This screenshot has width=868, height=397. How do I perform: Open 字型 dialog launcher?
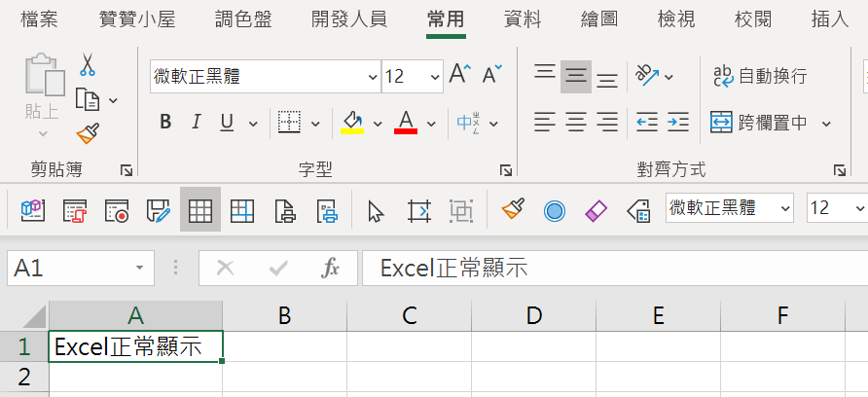[x=505, y=170]
